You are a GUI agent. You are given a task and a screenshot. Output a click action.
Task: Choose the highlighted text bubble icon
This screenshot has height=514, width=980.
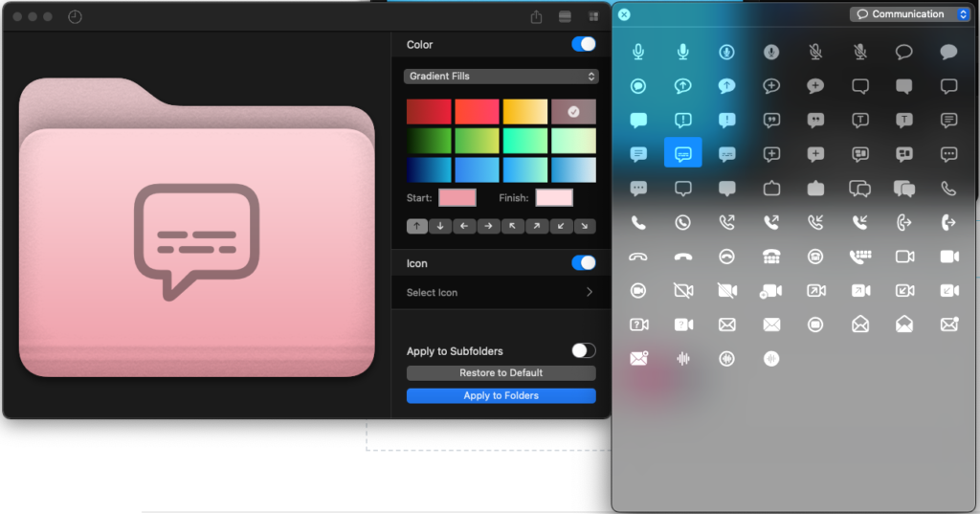[682, 153]
